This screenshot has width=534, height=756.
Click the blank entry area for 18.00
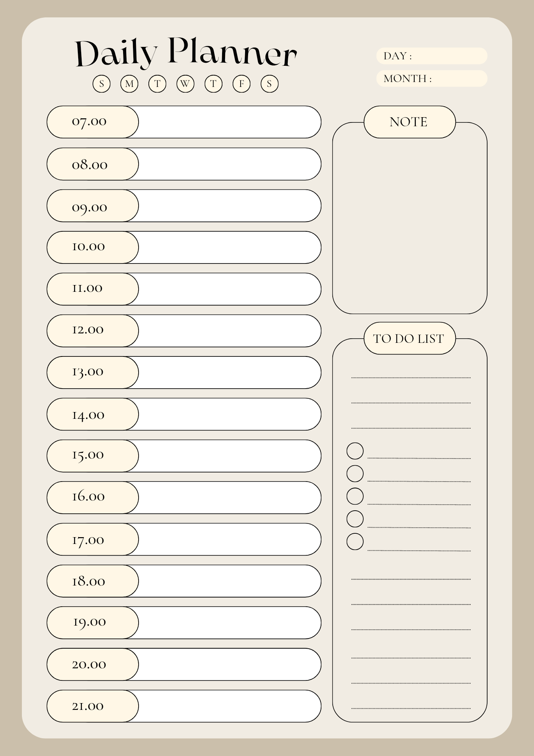[x=228, y=581]
